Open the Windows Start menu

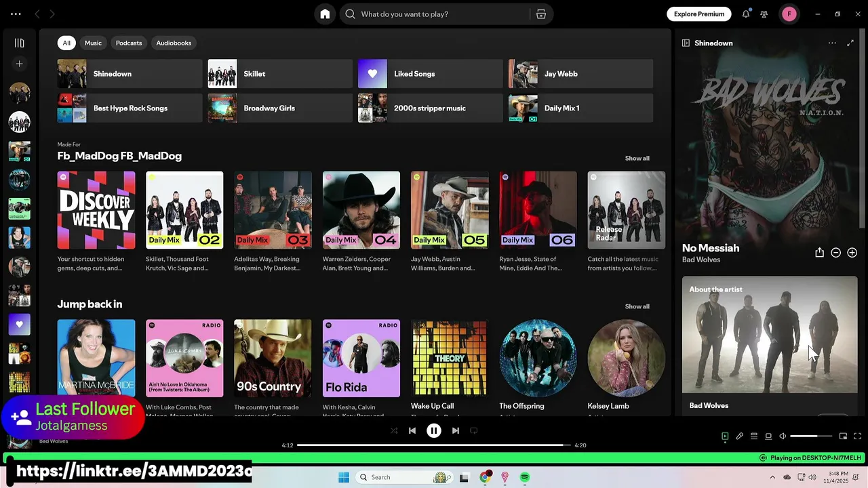(x=344, y=477)
